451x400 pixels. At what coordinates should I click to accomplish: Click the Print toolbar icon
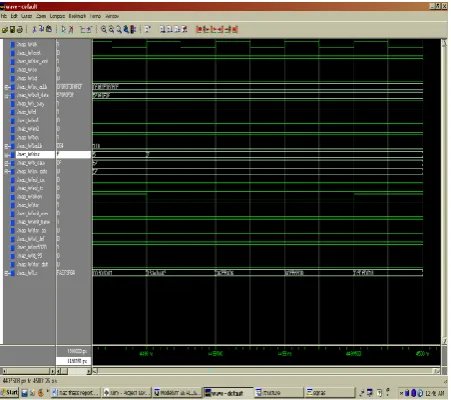20,30
